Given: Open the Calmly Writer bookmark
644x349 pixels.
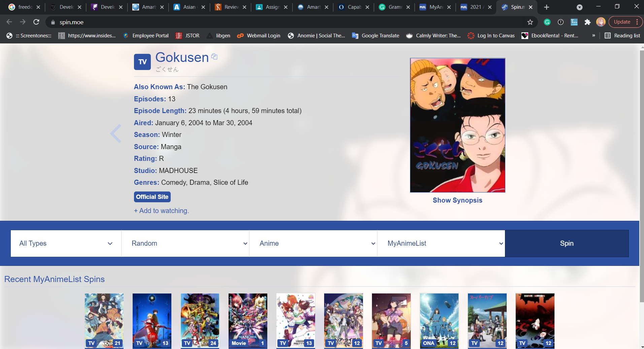Looking at the screenshot, I should coord(433,35).
